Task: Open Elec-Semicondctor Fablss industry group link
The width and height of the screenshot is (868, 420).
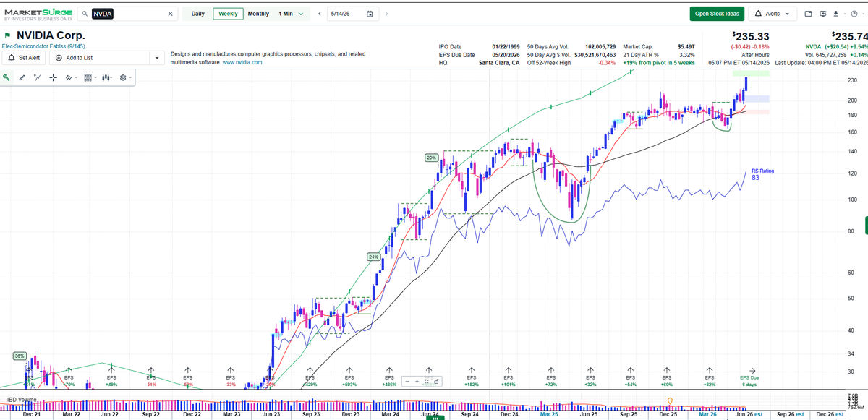Action: 44,46
